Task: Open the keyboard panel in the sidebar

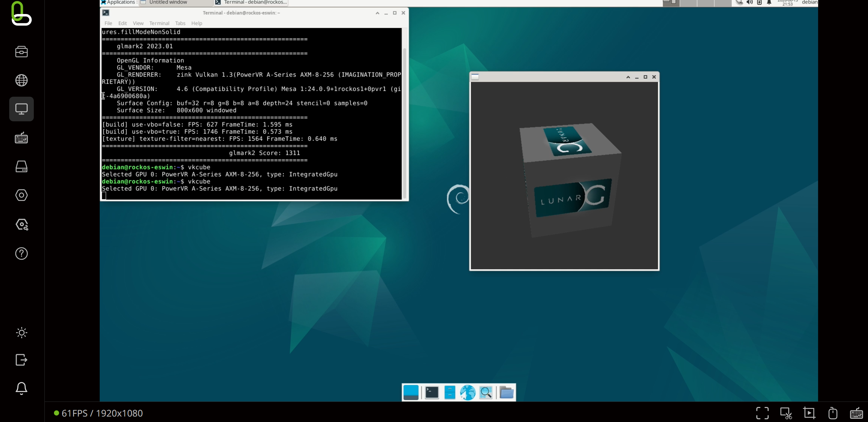Action: click(22, 138)
